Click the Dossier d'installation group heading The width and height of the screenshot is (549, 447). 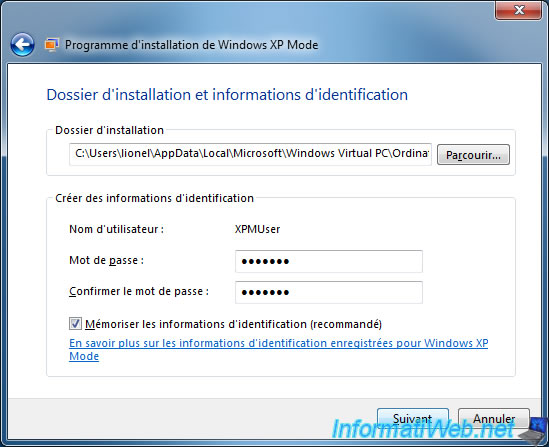pyautogui.click(x=109, y=130)
